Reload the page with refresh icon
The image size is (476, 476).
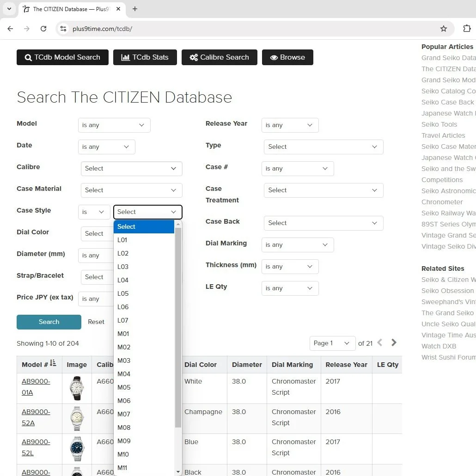coord(43,29)
